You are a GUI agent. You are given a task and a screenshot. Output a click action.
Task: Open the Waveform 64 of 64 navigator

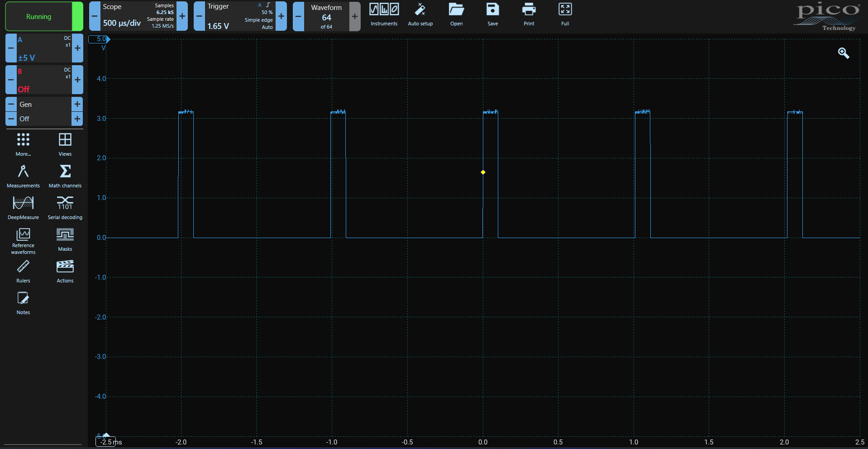coord(327,16)
